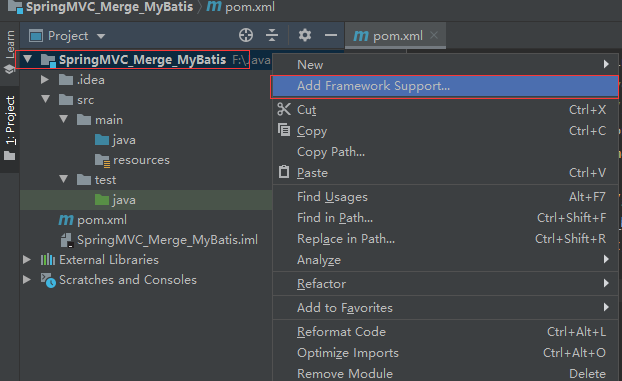Viewport: 622px width, 381px height.
Task: Open the Analyze submenu
Action: click(x=445, y=260)
